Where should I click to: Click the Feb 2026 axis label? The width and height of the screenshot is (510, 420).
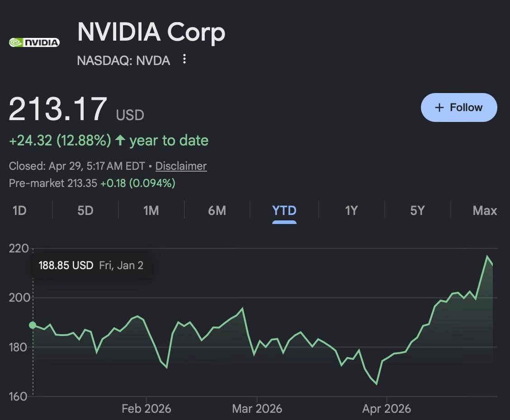tap(146, 409)
